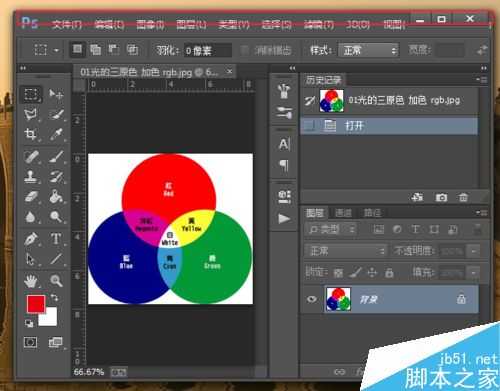Toggle lock transparent pixels in 锁定 row
The width and height of the screenshot is (500, 391).
338,273
